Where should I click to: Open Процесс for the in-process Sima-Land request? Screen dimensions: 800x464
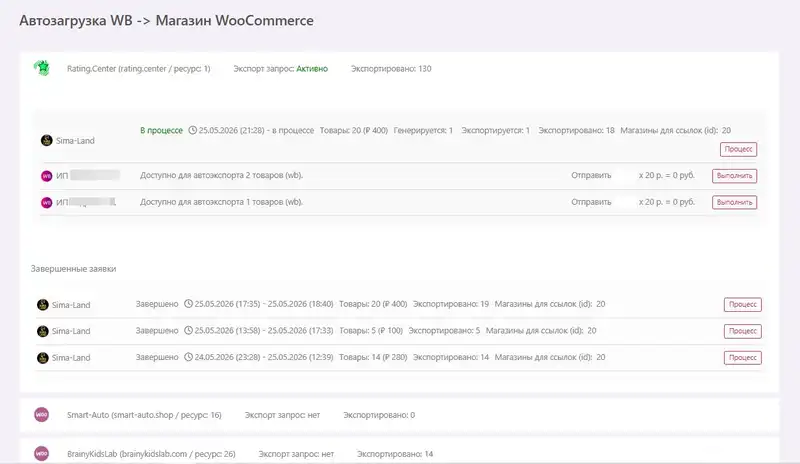[738, 149]
